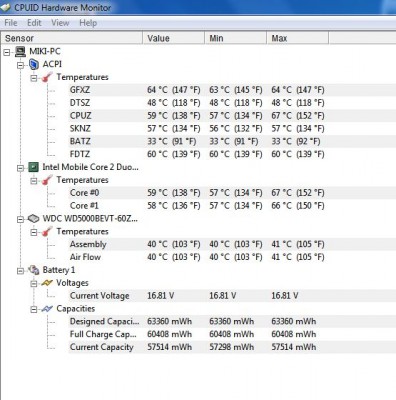Collapse the WDC hard drive node
This screenshot has height=400, width=396.
(x=20, y=219)
